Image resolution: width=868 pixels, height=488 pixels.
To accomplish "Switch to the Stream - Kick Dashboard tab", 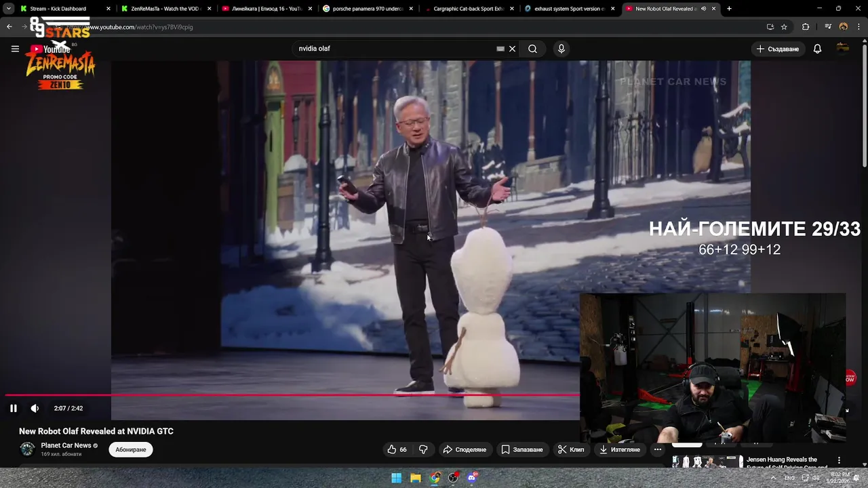I will point(65,9).
